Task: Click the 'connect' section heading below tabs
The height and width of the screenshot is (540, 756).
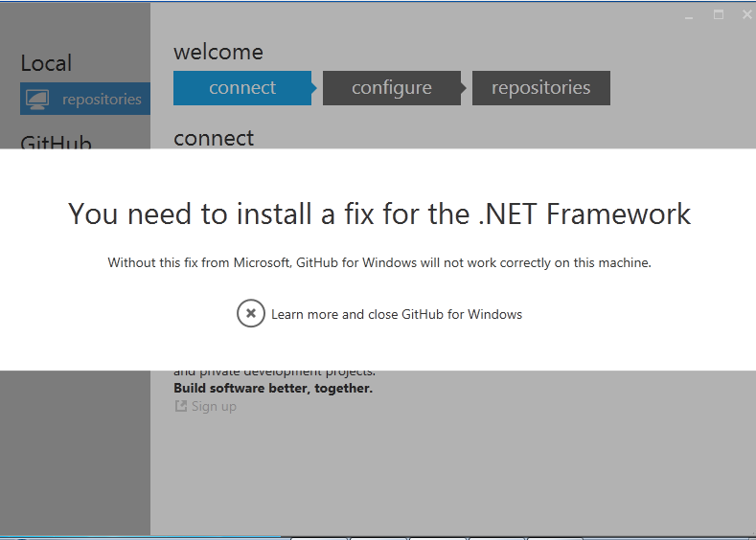Action: pyautogui.click(x=214, y=138)
